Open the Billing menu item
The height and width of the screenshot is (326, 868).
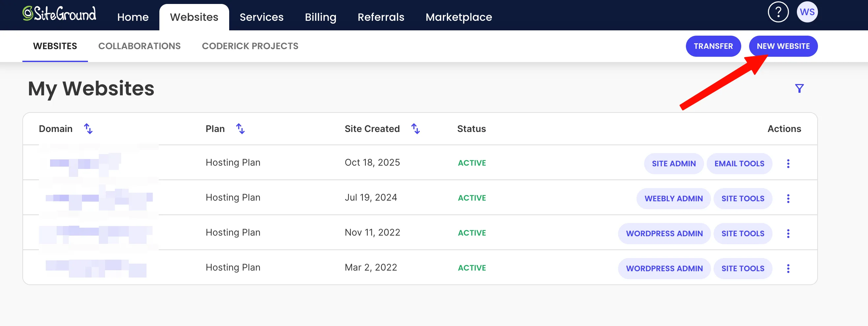point(320,17)
